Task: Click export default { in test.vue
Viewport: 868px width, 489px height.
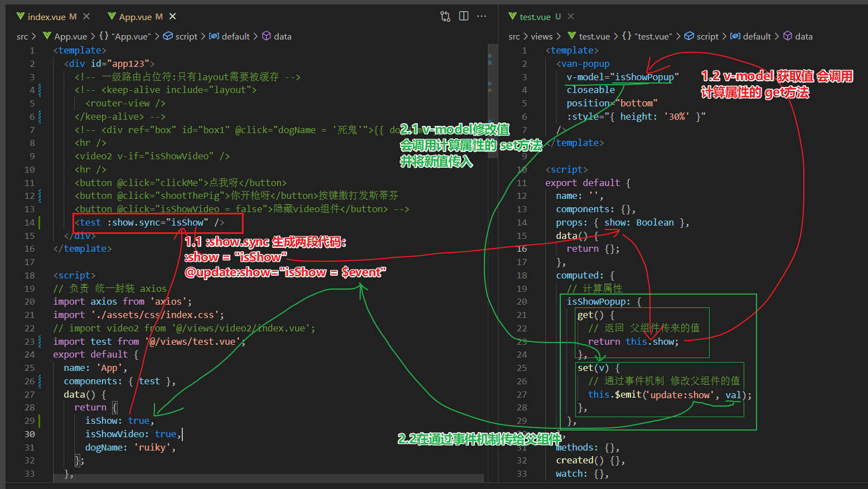Action: click(588, 183)
